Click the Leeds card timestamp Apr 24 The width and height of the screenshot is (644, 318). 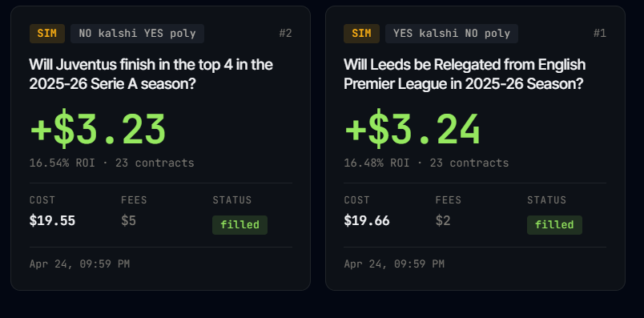tap(394, 264)
